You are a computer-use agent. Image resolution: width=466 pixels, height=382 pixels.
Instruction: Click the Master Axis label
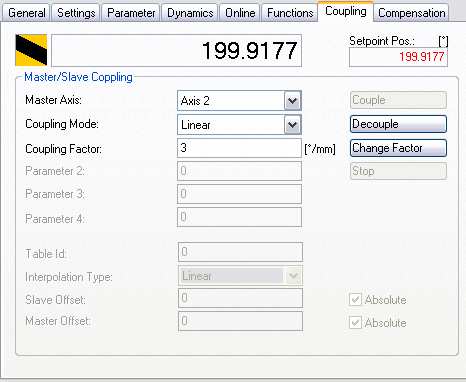[53, 100]
